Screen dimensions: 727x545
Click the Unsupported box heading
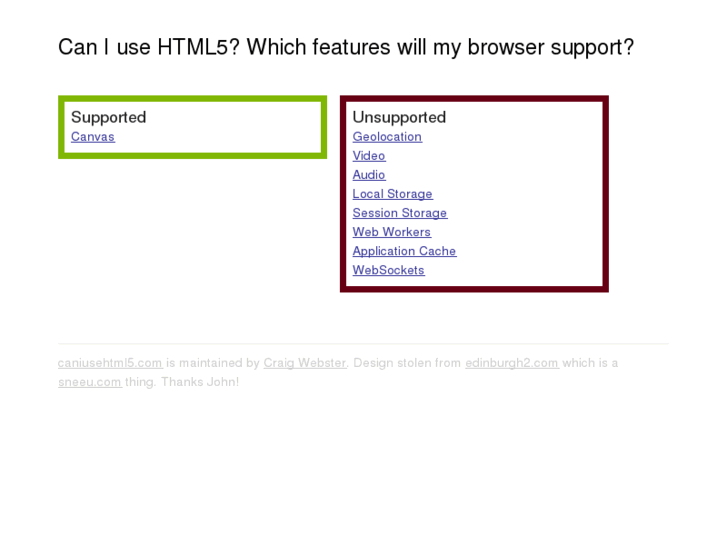click(x=399, y=117)
